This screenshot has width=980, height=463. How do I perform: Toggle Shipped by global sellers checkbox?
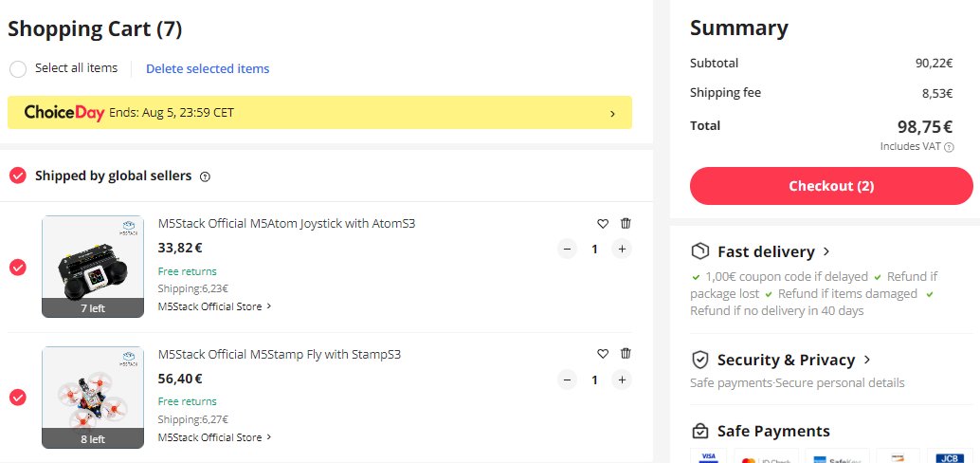click(x=18, y=176)
